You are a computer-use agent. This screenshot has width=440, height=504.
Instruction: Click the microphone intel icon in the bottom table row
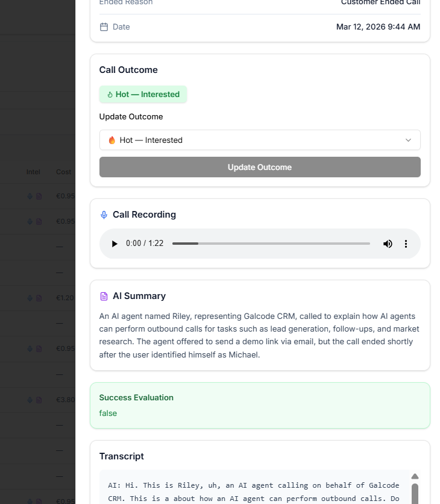(x=31, y=500)
